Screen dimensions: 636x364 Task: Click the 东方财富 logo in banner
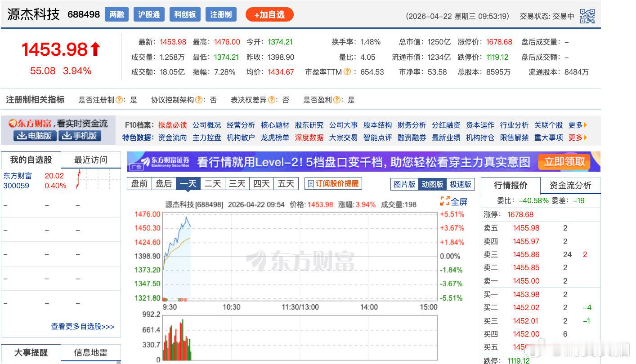[x=30, y=123]
